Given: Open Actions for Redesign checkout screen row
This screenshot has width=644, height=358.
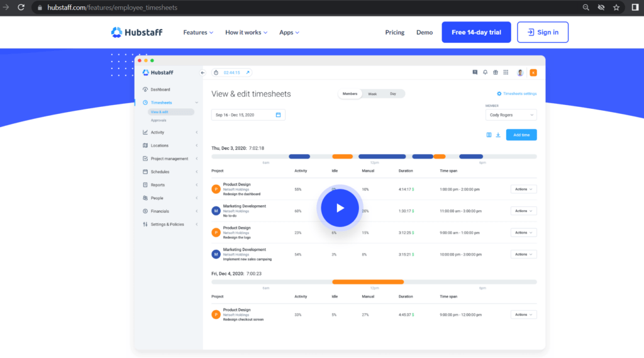Looking at the screenshot, I should point(523,315).
